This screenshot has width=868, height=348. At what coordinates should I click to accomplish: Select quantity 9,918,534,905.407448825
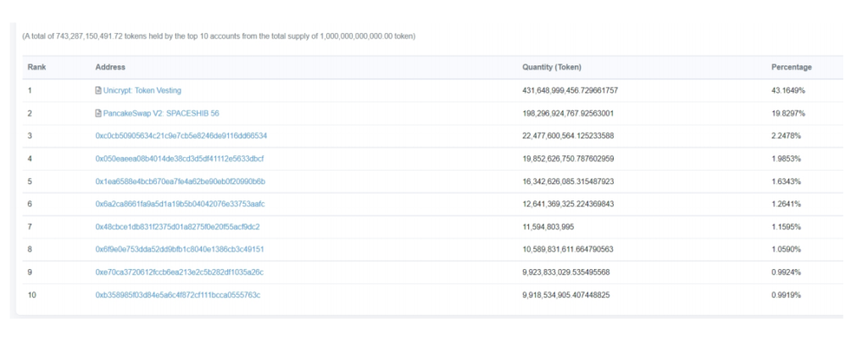coord(565,295)
